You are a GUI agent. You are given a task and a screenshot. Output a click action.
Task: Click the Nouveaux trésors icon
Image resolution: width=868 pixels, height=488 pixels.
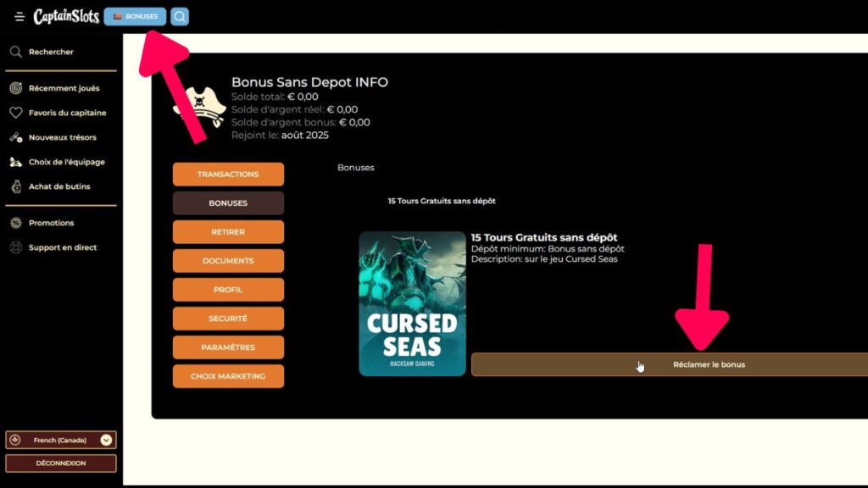point(16,137)
